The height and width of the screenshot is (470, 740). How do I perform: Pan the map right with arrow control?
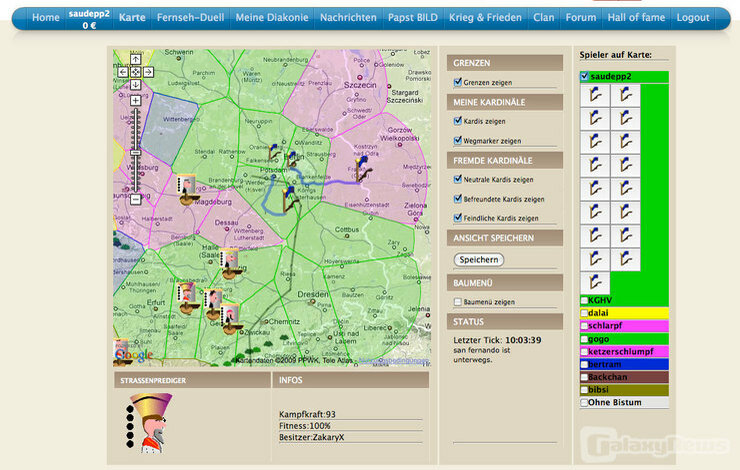148,72
